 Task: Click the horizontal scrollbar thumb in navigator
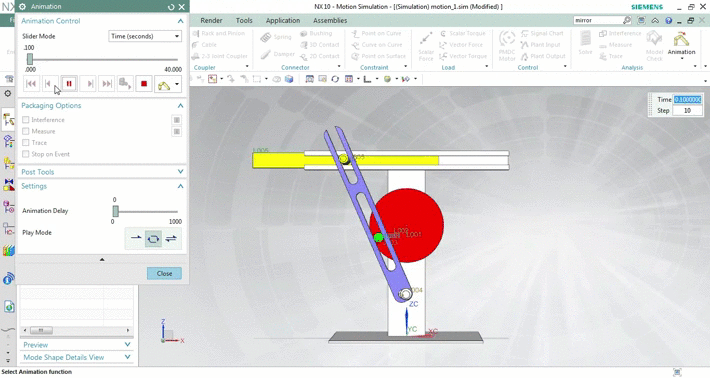(41, 330)
